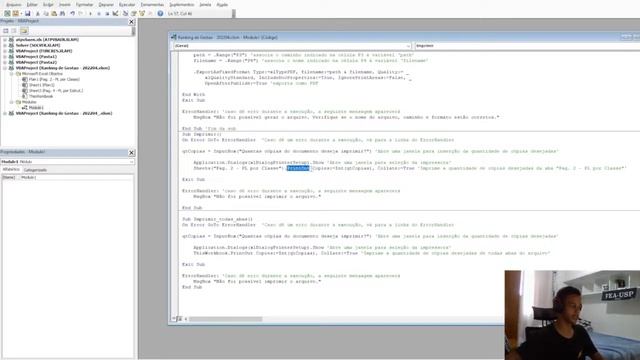Open Object Browser toolbar icon
Image resolution: width=640 pixels, height=360 pixels.
(x=142, y=13)
